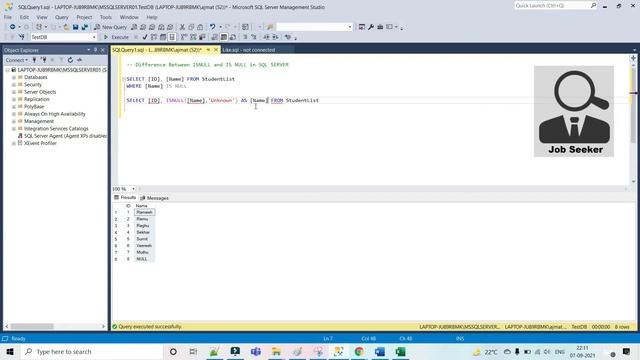Collapse the first SELECT statement outline
The width and height of the screenshot is (640, 360).
124,79
